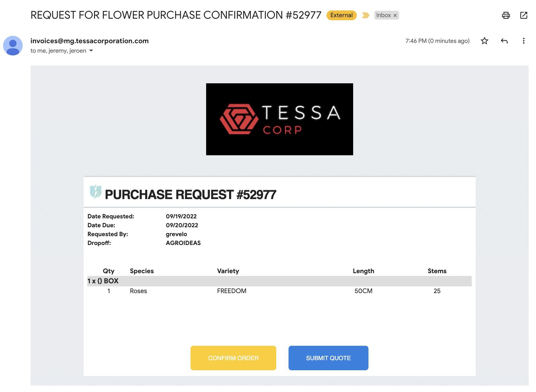Reply using the arrow icon
536x392 pixels.
pyautogui.click(x=504, y=41)
